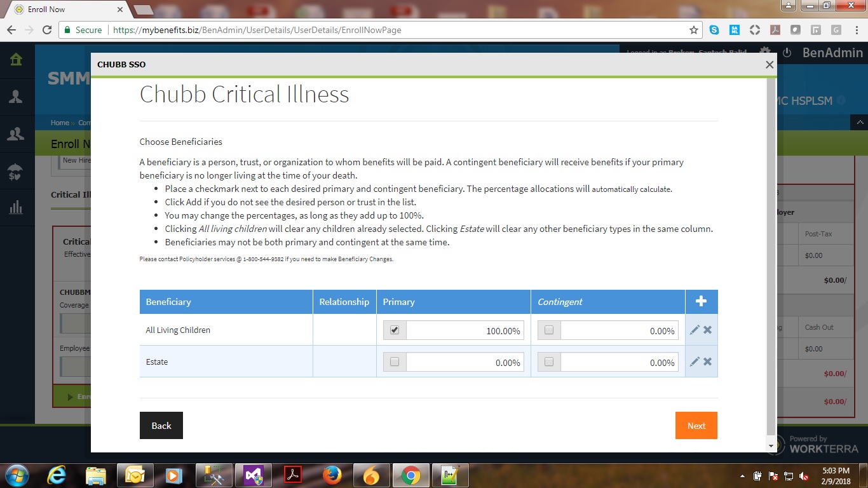This screenshot has width=868, height=488.
Task: Click the Relationship column header
Action: [x=344, y=302]
